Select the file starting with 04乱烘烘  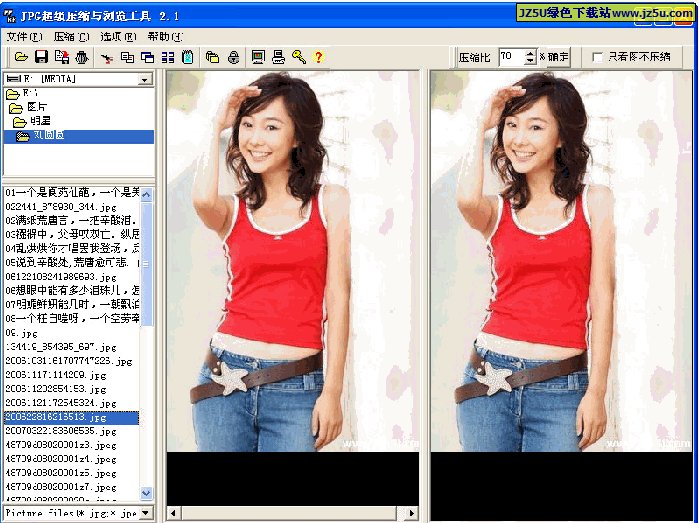coord(72,248)
